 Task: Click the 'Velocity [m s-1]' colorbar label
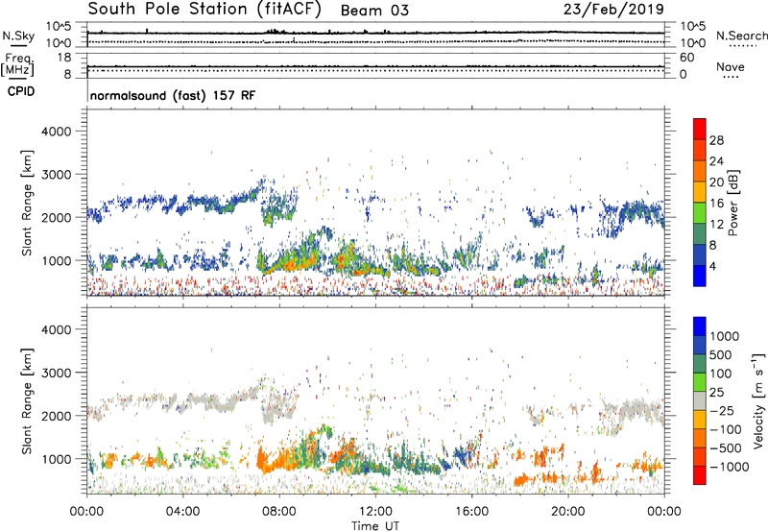(x=758, y=400)
